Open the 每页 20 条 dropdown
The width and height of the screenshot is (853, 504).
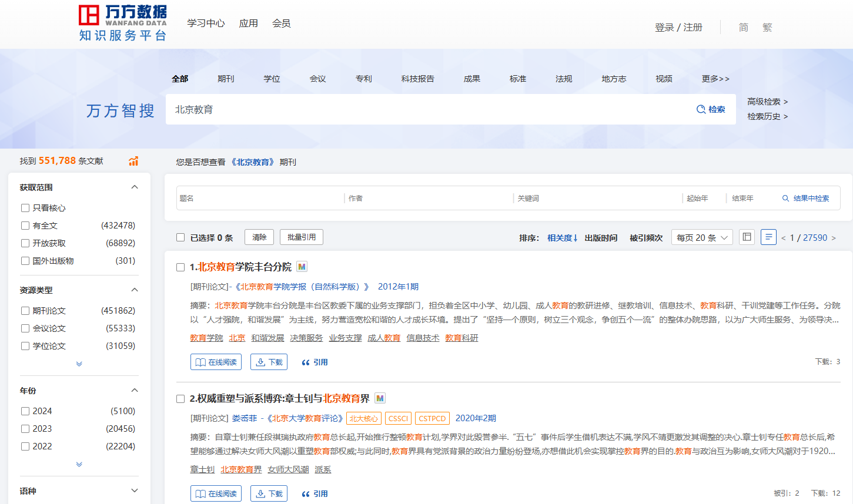click(x=702, y=237)
